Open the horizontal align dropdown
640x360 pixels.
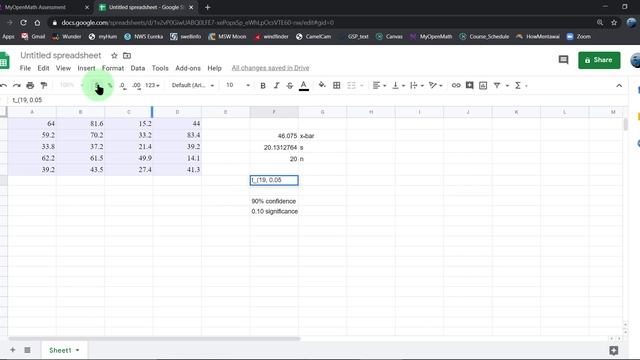(x=379, y=85)
